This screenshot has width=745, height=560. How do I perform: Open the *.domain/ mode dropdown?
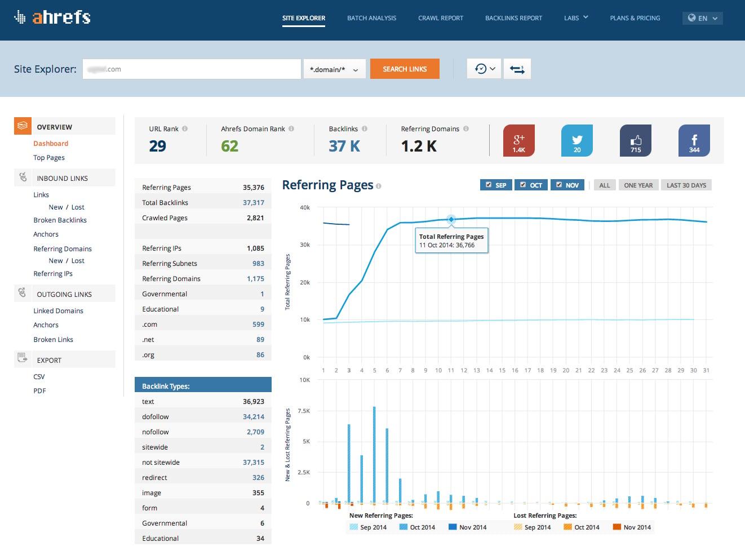coord(334,68)
